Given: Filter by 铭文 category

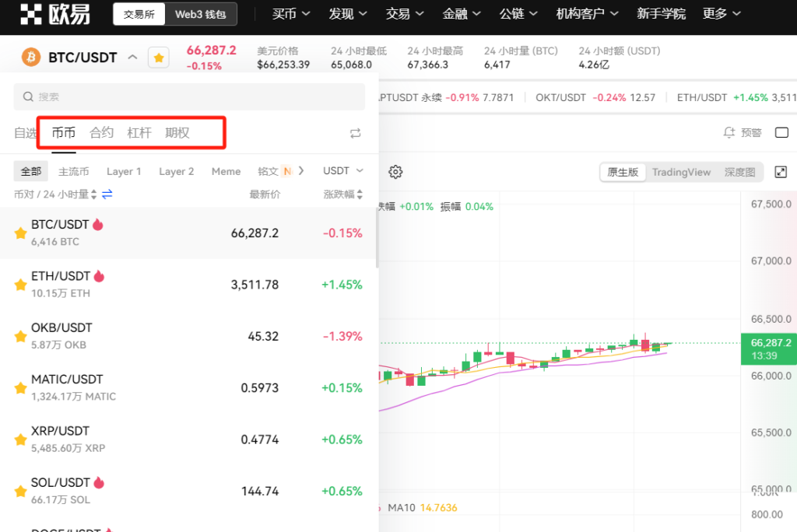Looking at the screenshot, I should pyautogui.click(x=268, y=171).
